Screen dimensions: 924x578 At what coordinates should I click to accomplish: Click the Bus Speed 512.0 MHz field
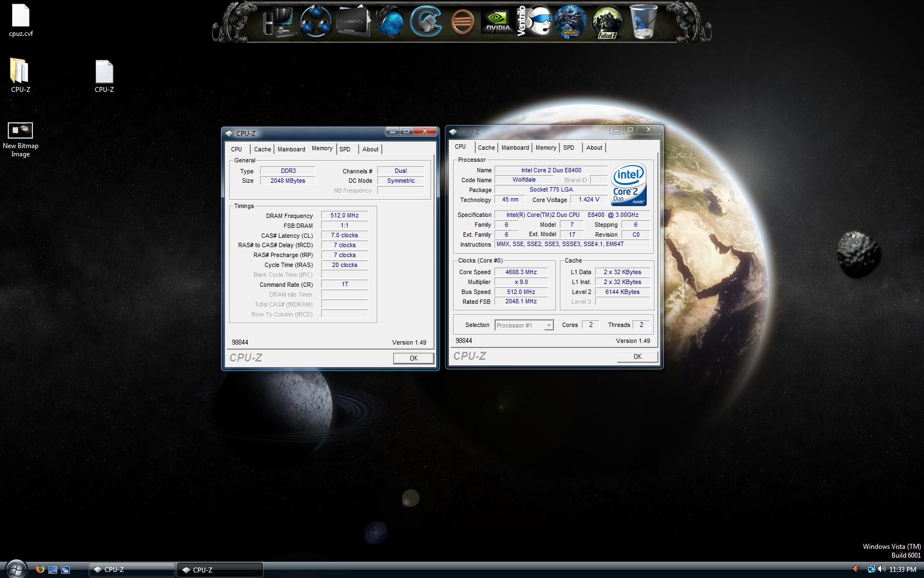(521, 292)
